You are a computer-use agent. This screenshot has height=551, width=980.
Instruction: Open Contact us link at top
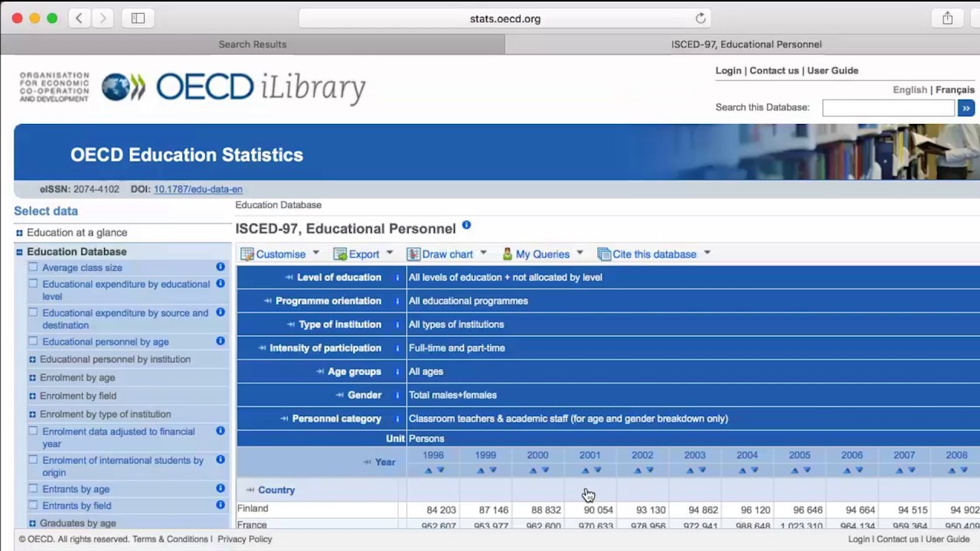click(774, 70)
